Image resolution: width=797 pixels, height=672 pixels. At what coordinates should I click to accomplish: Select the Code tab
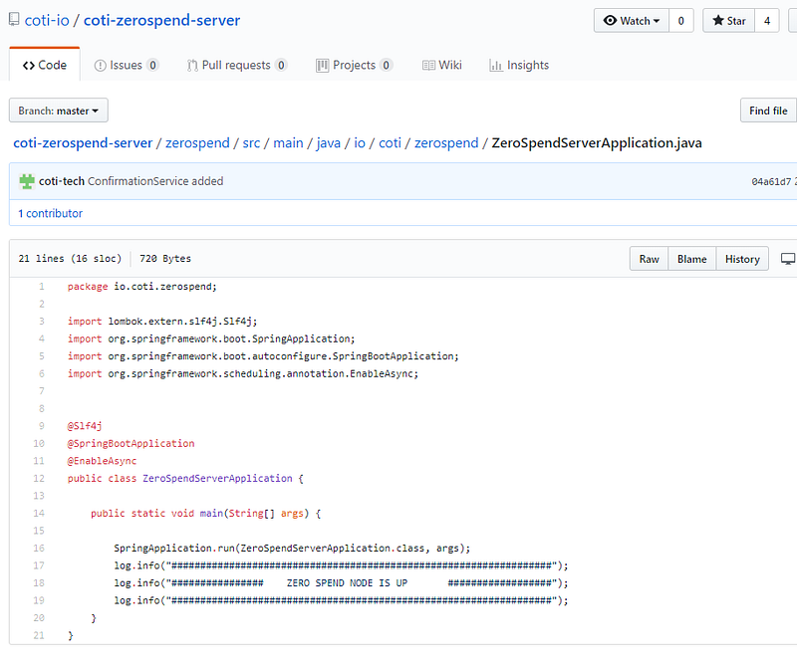(45, 65)
